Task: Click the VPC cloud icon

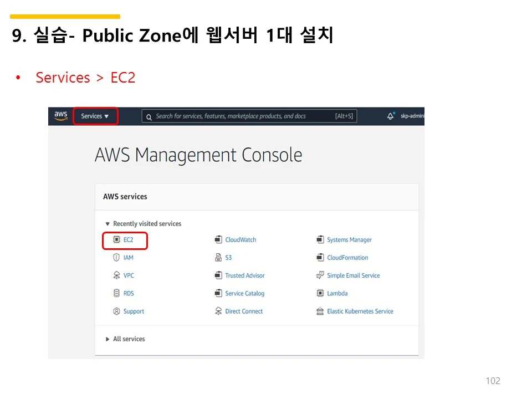Action: [116, 275]
